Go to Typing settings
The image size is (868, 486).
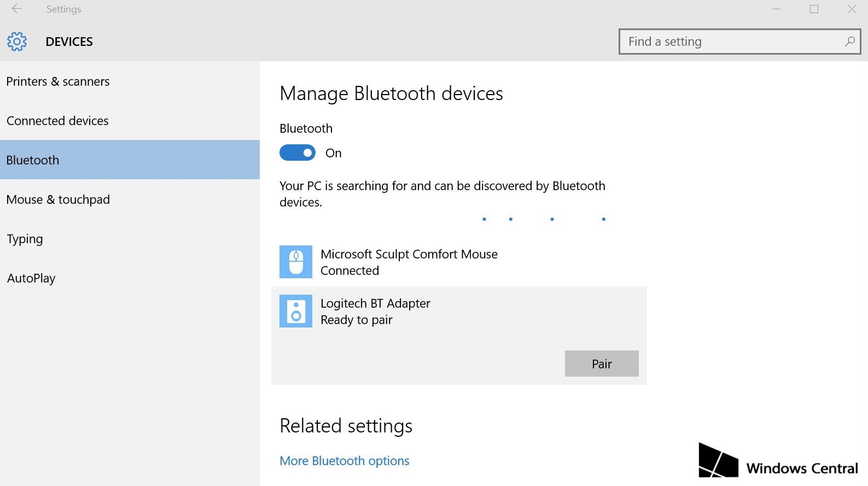[130, 239]
